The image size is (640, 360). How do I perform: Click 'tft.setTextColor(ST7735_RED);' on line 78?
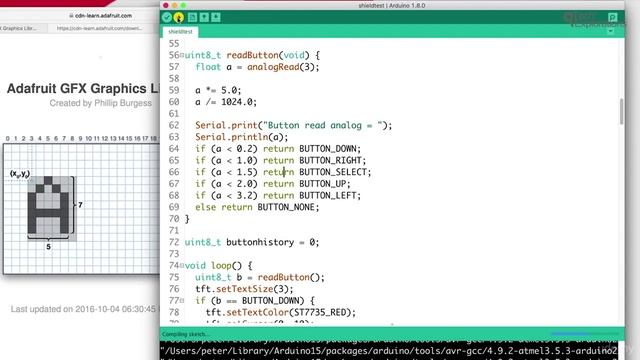[280, 312]
